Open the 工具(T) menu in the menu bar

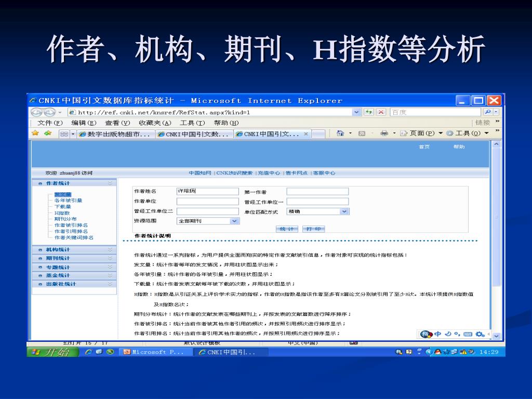192,123
